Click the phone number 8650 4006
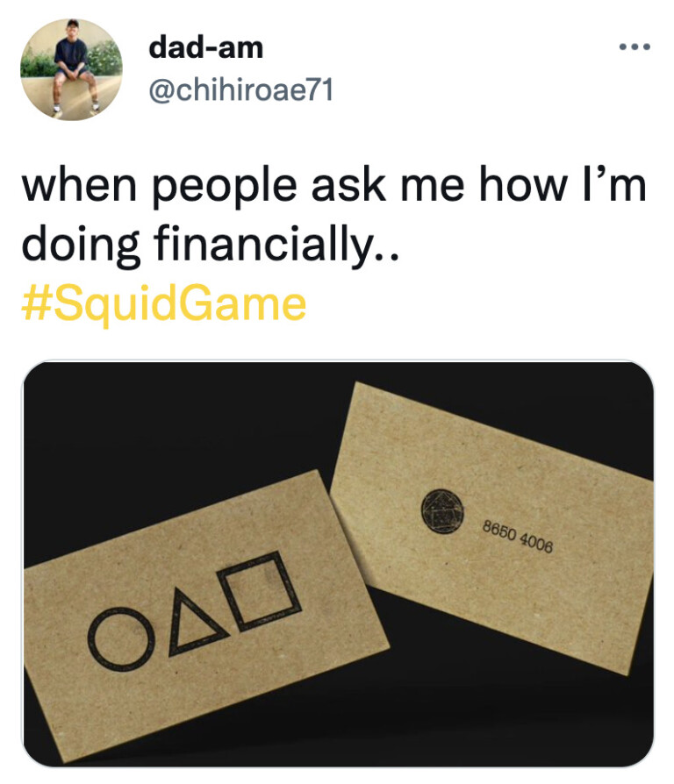 pos(517,534)
